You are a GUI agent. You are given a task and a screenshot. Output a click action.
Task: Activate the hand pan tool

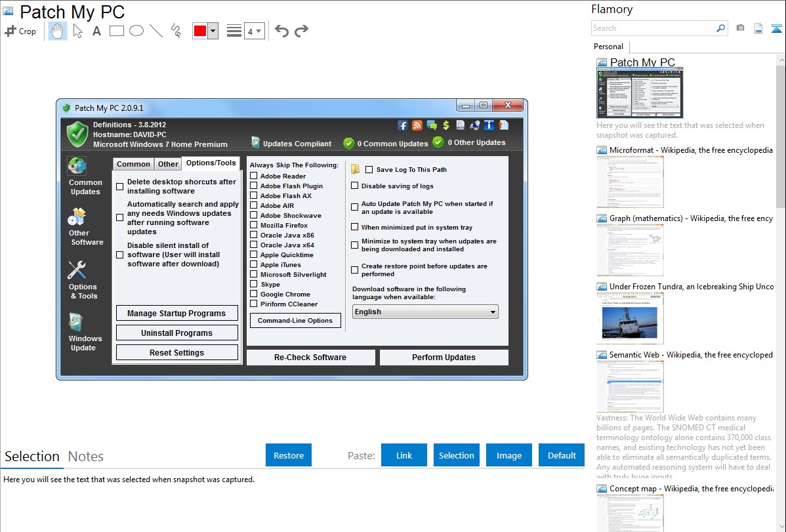58,31
